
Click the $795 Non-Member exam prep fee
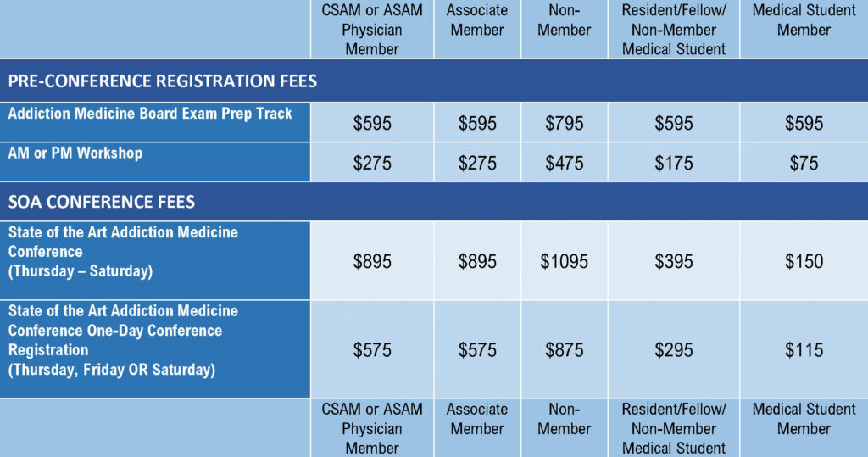click(x=564, y=124)
